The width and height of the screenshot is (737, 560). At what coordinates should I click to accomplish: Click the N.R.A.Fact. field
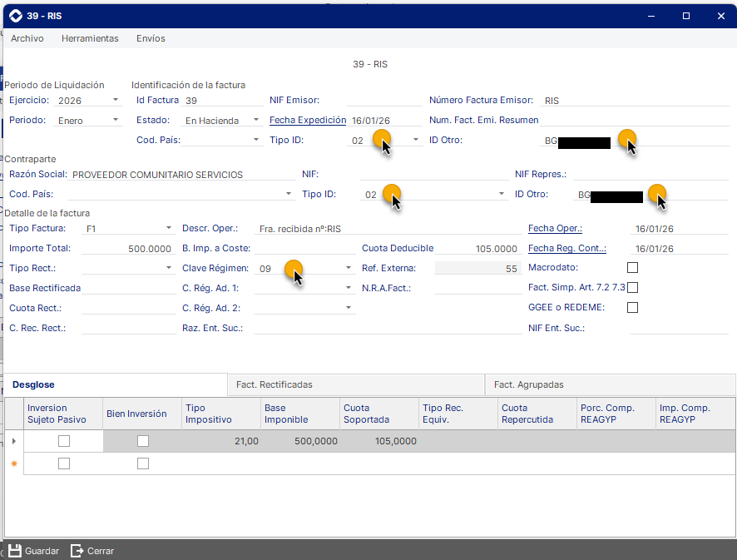(478, 288)
